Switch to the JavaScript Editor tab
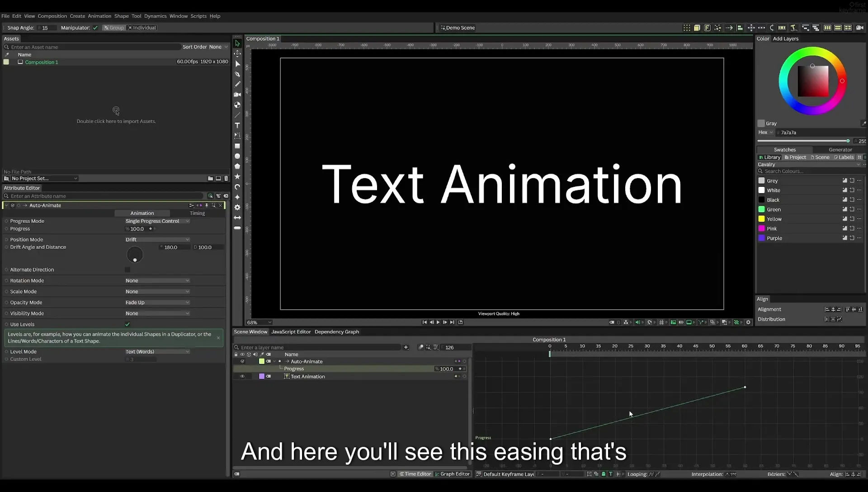This screenshot has width=868, height=492. click(291, 332)
